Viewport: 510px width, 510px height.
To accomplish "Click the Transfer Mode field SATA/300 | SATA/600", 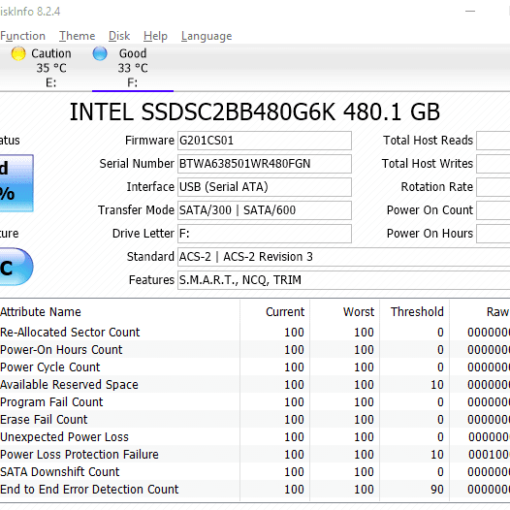I will [x=264, y=210].
